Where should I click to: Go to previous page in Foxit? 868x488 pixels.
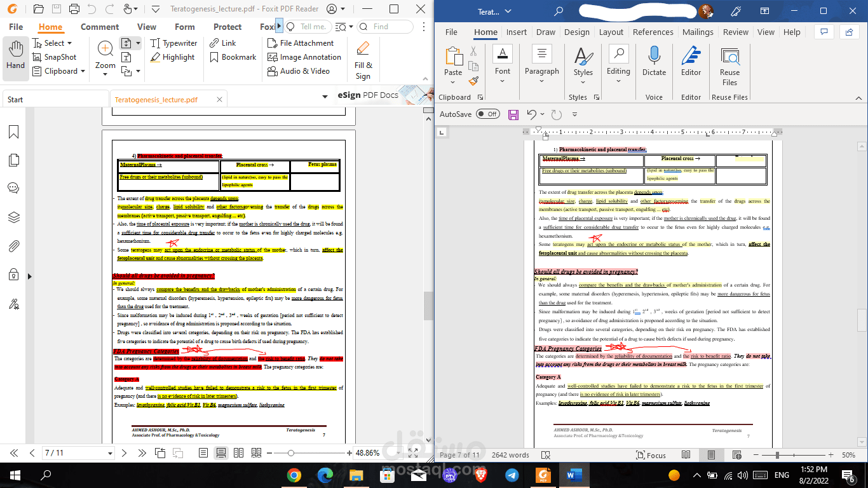coord(32,453)
